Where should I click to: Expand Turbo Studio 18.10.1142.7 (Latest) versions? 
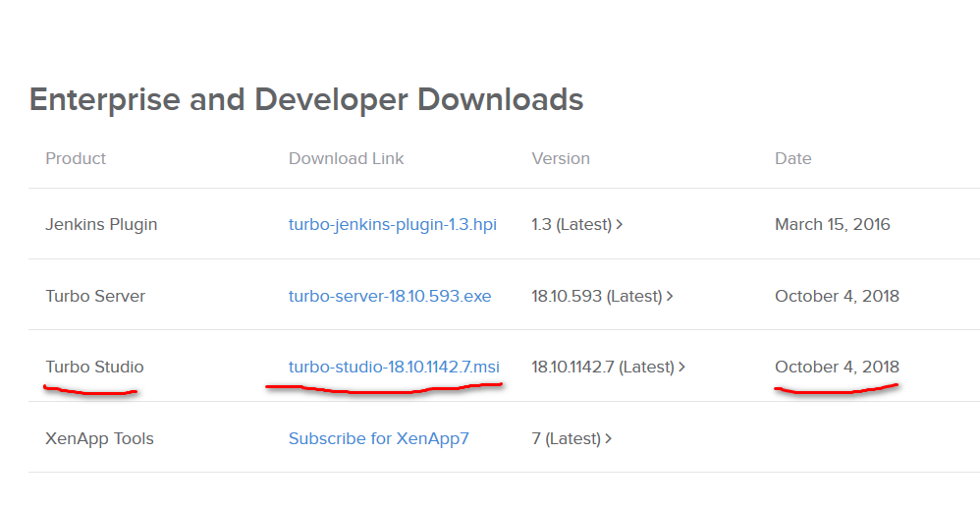tap(608, 367)
